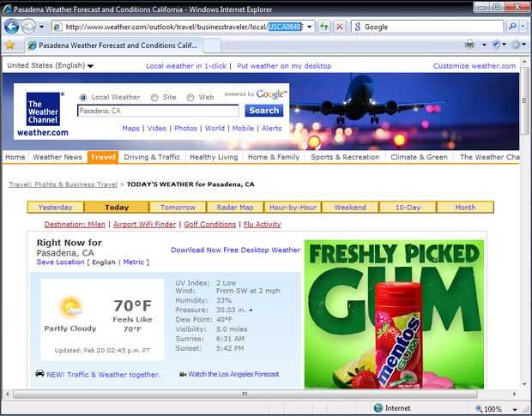Click Local weather in 1-click link

coord(186,66)
